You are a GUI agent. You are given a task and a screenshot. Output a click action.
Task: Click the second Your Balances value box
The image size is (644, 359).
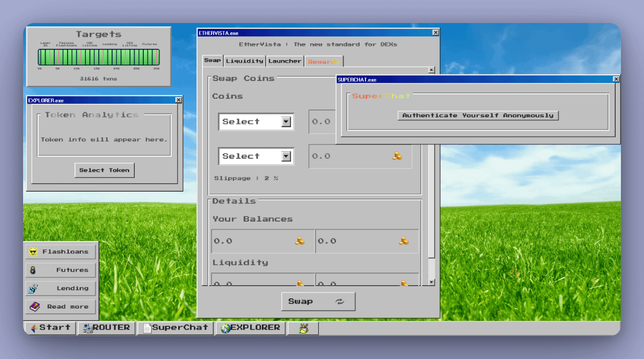pyautogui.click(x=367, y=241)
